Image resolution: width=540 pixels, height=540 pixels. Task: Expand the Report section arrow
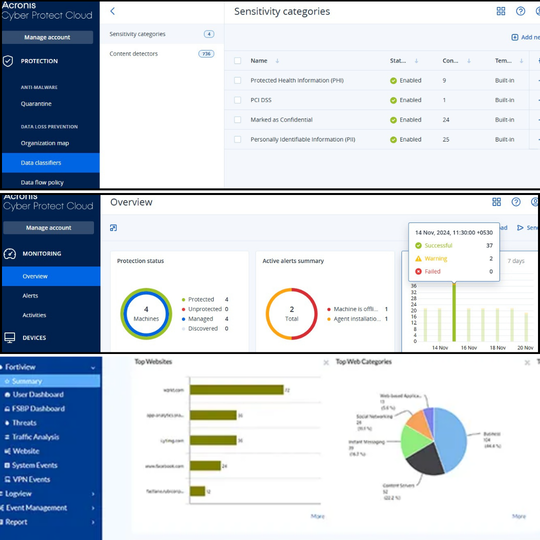93,522
